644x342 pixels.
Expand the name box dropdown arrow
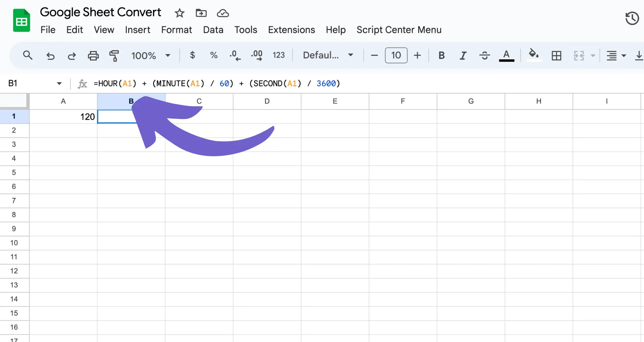pyautogui.click(x=59, y=83)
